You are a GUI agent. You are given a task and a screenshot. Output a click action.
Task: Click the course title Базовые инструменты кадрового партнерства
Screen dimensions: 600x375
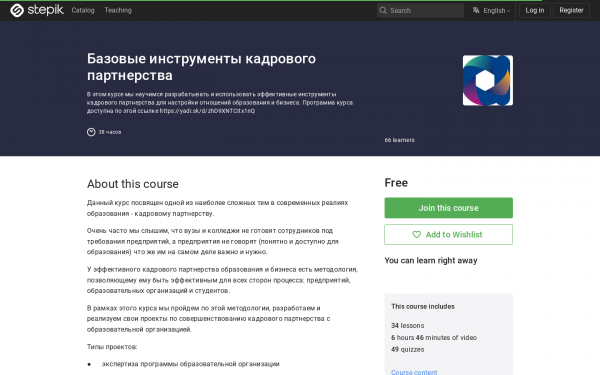[x=201, y=67]
